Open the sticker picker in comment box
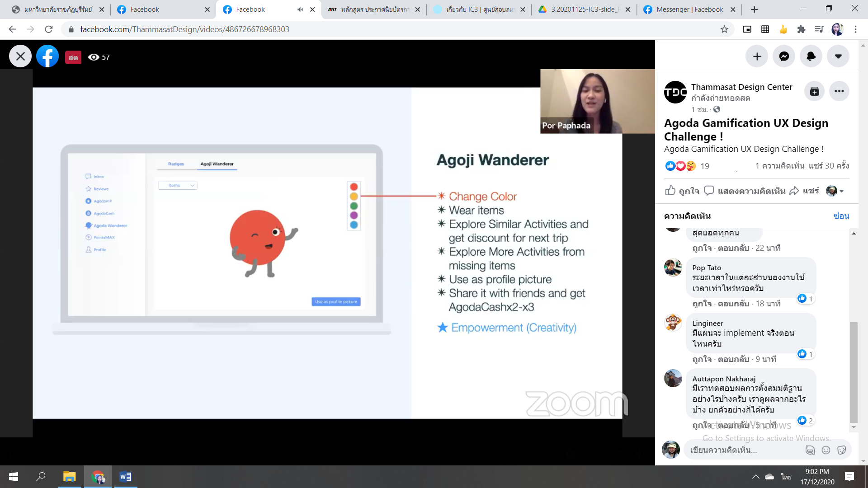The width and height of the screenshot is (868, 488). point(841,450)
